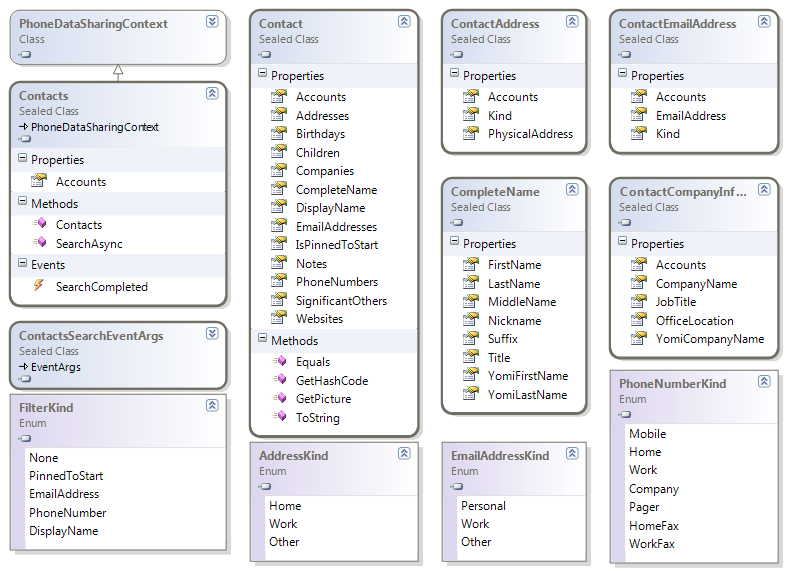Click the YomiLastName property icon
The width and height of the screenshot is (787, 571).
(x=470, y=393)
